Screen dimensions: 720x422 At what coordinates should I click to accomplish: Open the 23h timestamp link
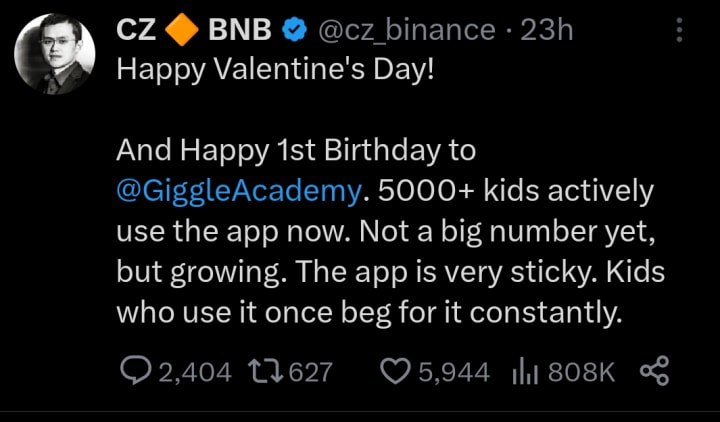546,31
